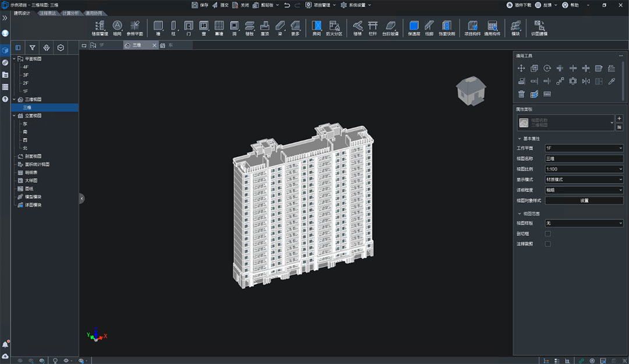629x364 pixels.
Task: Activate the 栏杆 (railing) tool
Action: tap(373, 28)
